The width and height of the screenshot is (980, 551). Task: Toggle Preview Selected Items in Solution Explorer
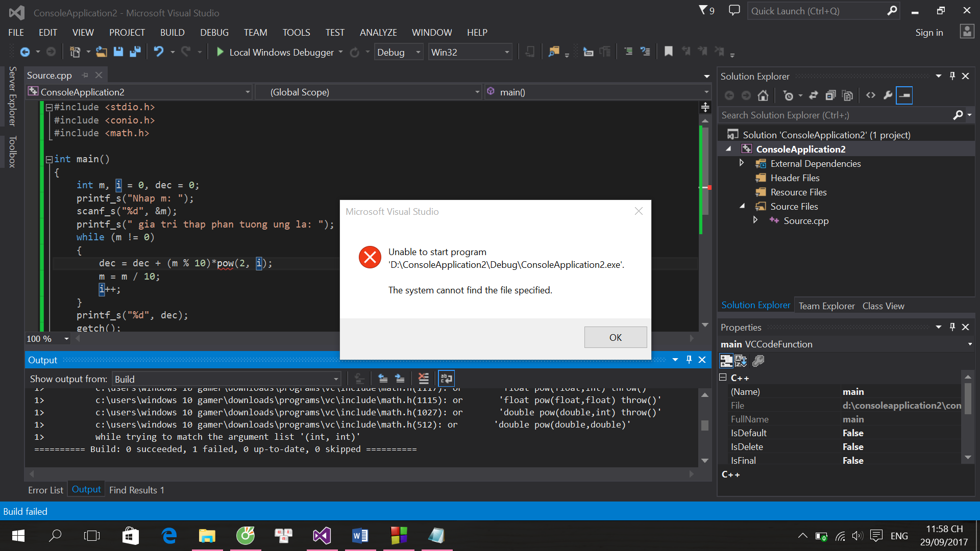pos(904,95)
